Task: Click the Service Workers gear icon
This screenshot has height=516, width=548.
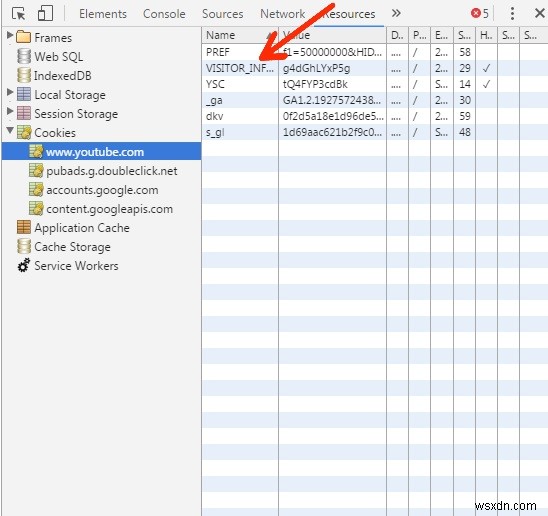Action: pos(23,265)
